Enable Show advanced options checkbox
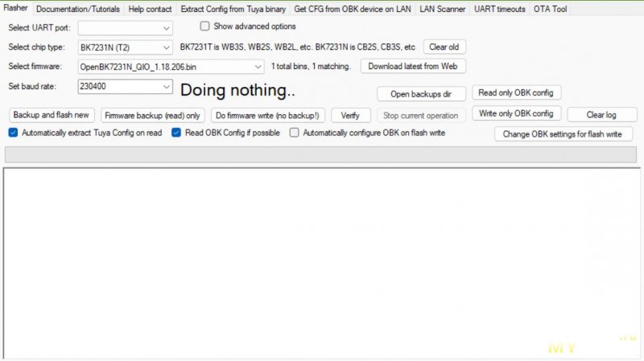 tap(204, 27)
